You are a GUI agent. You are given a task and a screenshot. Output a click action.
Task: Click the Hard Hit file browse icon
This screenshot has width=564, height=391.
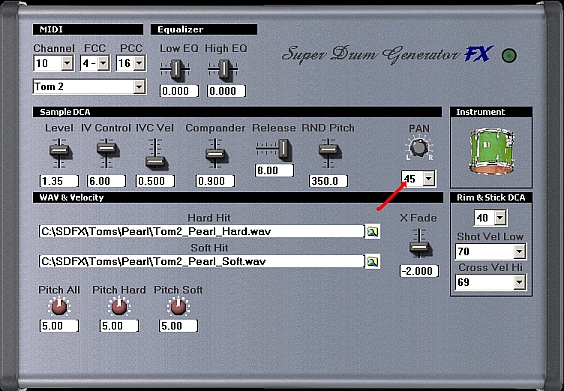click(x=373, y=232)
